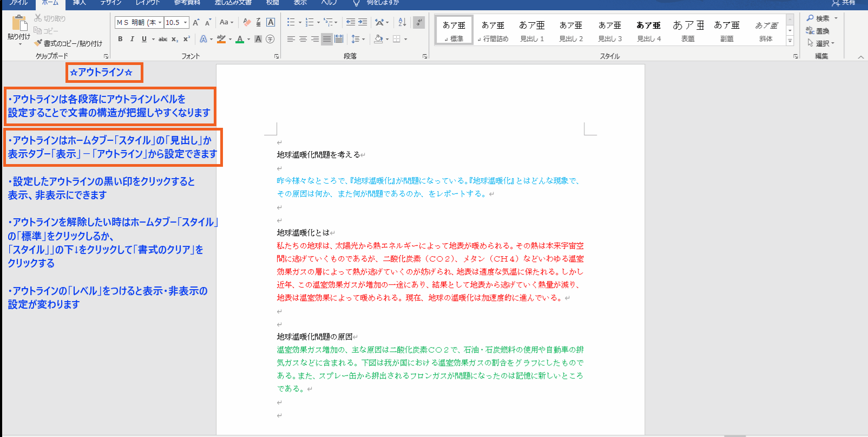
Task: Click the clear formatting eraser icon
Action: [x=247, y=22]
